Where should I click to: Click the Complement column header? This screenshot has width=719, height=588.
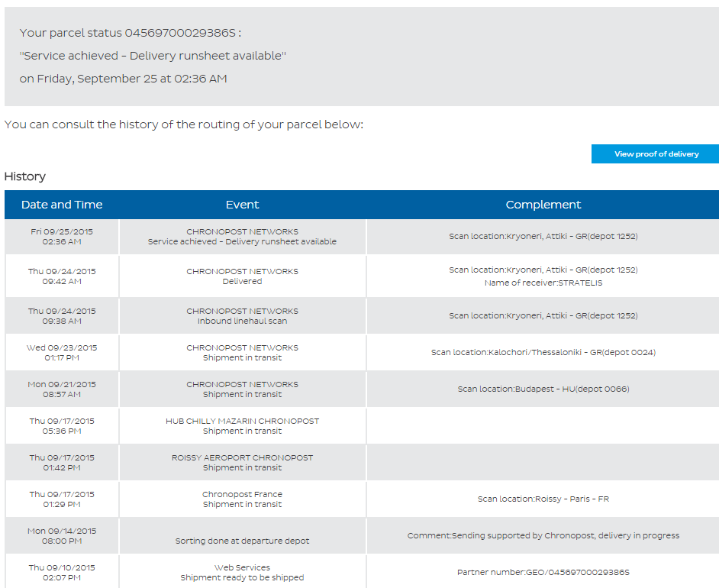[x=543, y=205]
